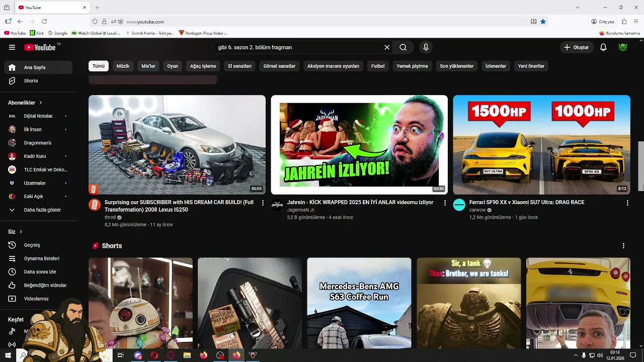Screen dimensions: 644x362
Task: Click the browser address bar URL
Action: 145,22
